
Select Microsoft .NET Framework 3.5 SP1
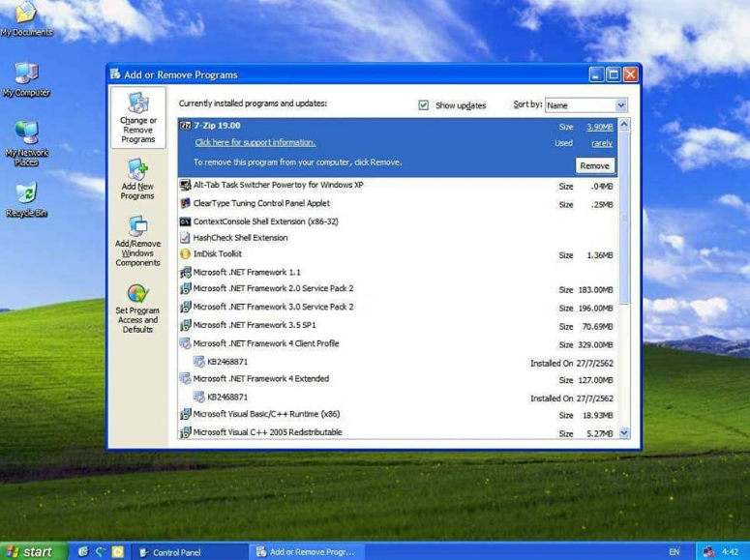click(398, 326)
